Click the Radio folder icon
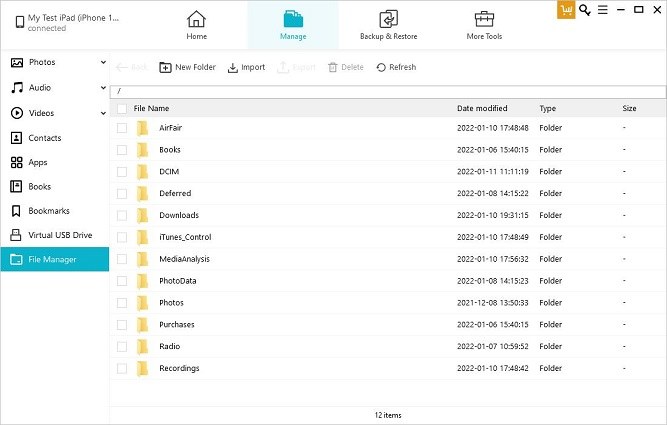667x425 pixels. [x=143, y=346]
